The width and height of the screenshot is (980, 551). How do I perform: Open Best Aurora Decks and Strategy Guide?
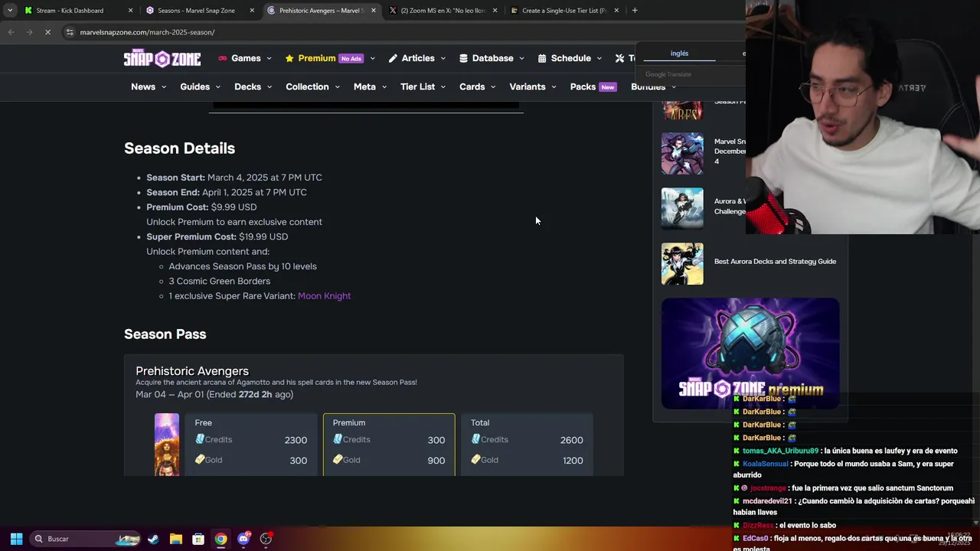pyautogui.click(x=775, y=262)
